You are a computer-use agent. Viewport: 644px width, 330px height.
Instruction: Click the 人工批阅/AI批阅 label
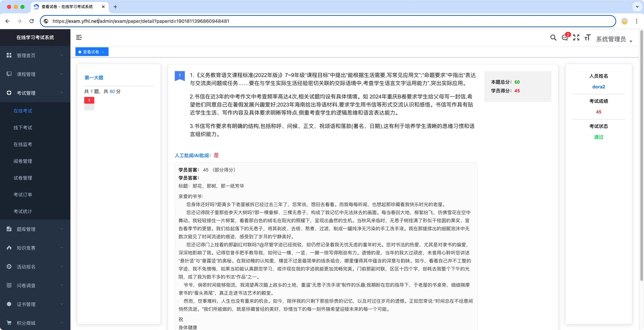click(x=193, y=156)
